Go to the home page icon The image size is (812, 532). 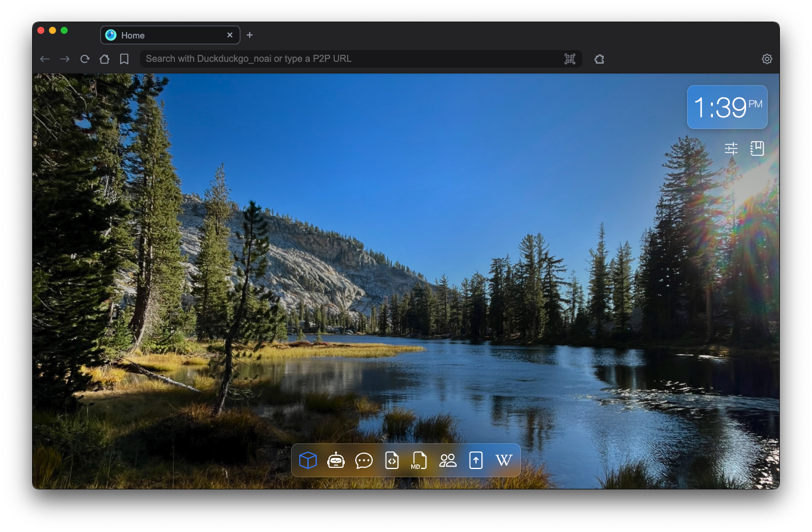point(104,59)
